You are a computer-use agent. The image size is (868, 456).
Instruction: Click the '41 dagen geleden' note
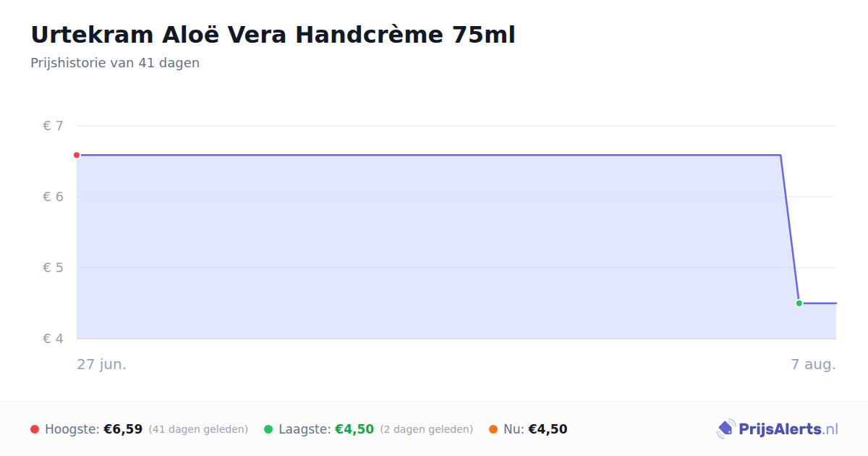click(198, 429)
